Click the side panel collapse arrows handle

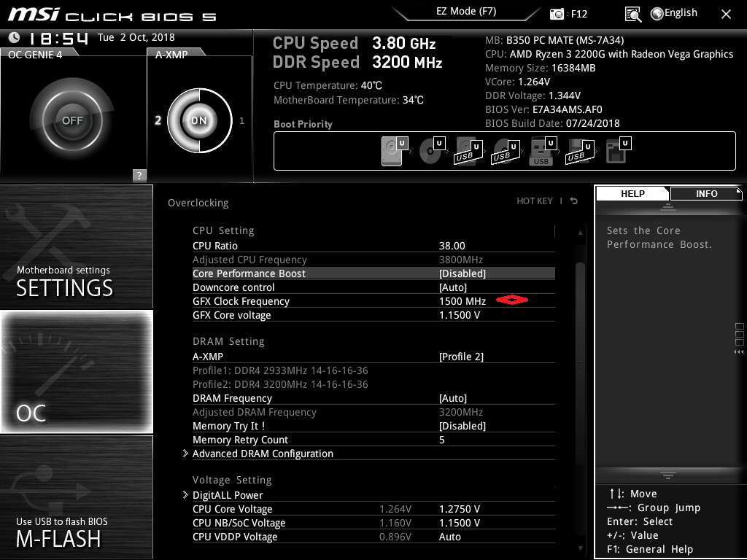(x=739, y=352)
